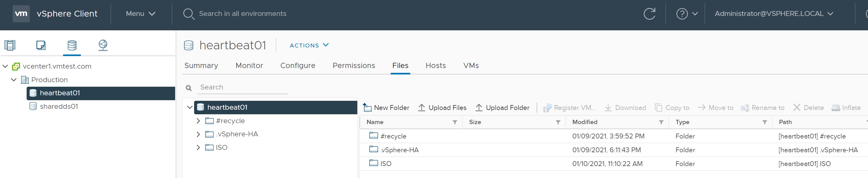Open the Permissions tab
This screenshot has height=178, width=868.
pyautogui.click(x=353, y=65)
